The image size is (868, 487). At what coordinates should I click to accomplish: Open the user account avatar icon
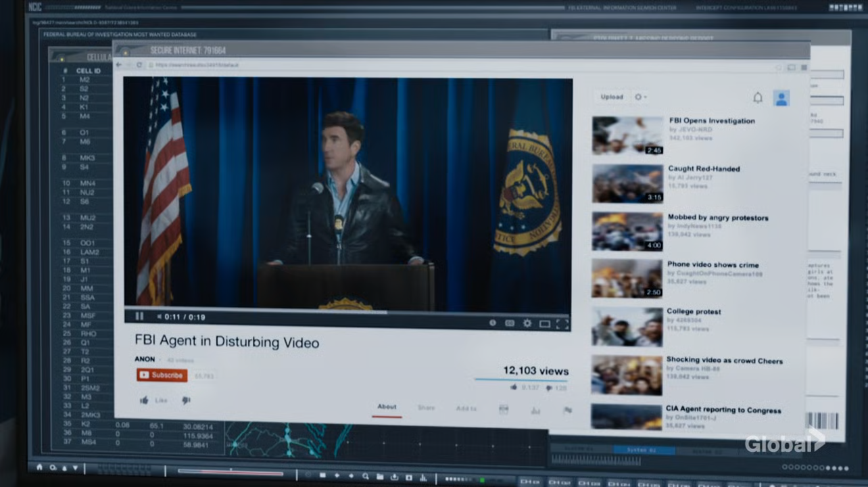(x=781, y=99)
